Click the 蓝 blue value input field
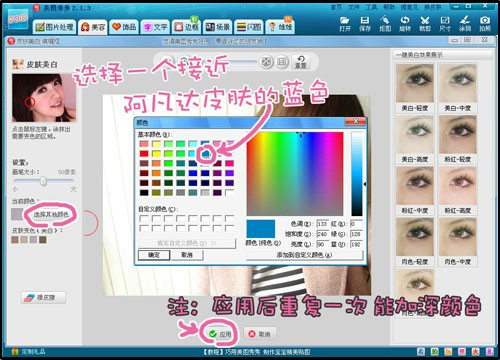 pos(356,244)
